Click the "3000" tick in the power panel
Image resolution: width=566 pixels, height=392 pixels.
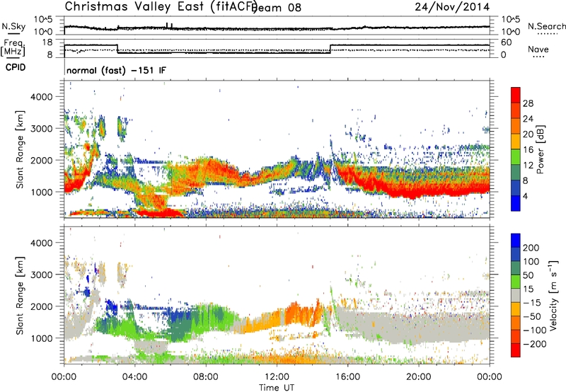pyautogui.click(x=41, y=129)
